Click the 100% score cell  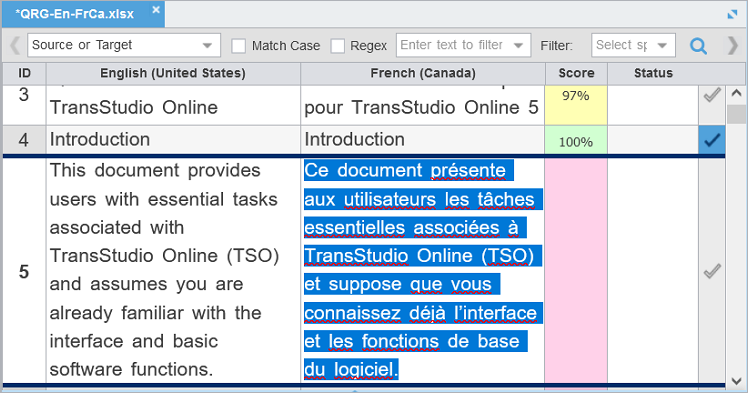click(x=576, y=140)
